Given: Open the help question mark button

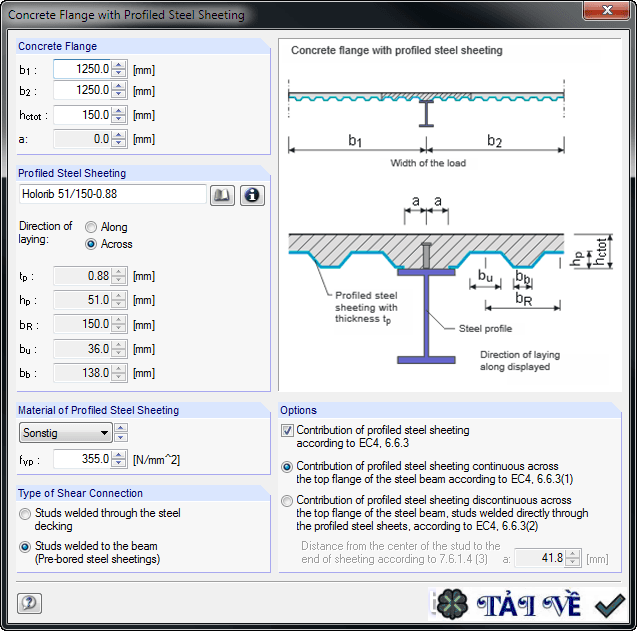Looking at the screenshot, I should pos(29,603).
